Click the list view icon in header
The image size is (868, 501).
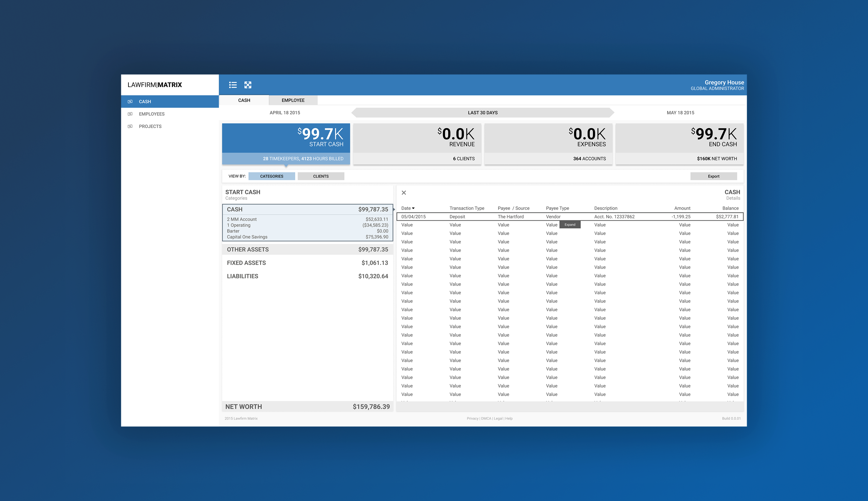233,85
